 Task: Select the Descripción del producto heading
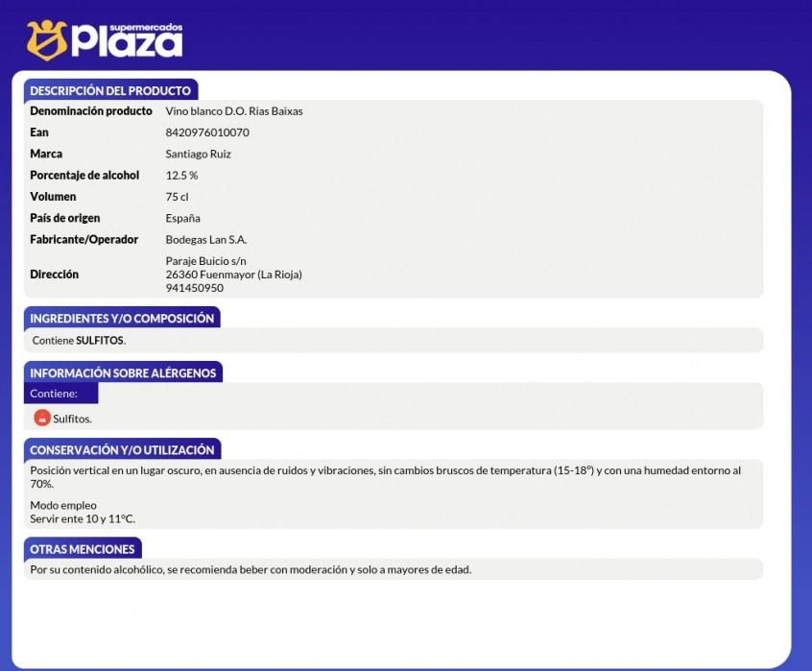pyautogui.click(x=110, y=90)
